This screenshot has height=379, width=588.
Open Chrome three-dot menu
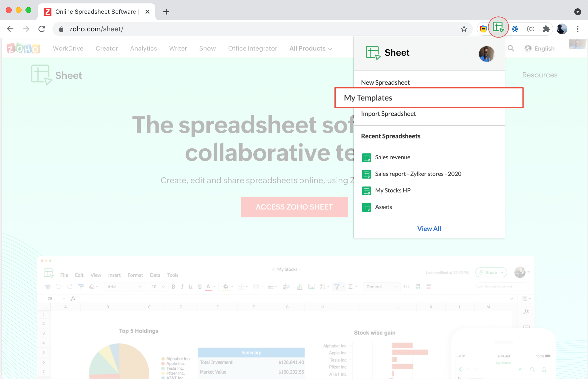tap(577, 29)
